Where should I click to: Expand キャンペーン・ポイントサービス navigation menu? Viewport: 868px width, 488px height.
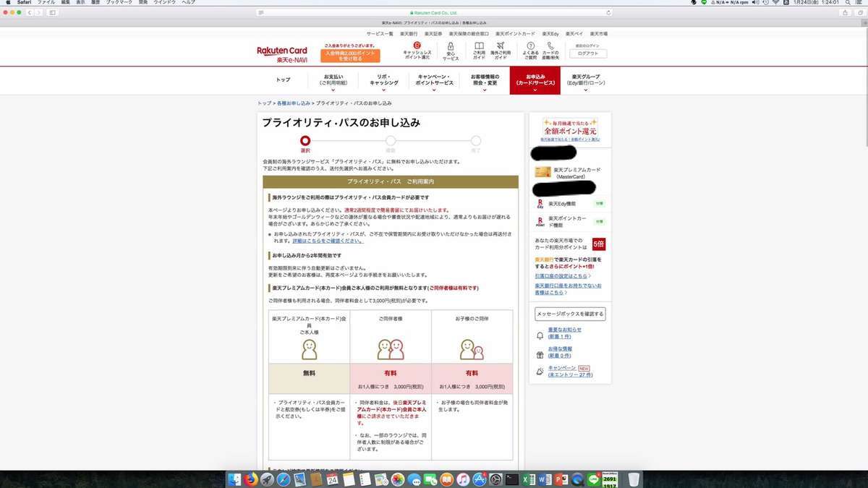click(x=435, y=80)
